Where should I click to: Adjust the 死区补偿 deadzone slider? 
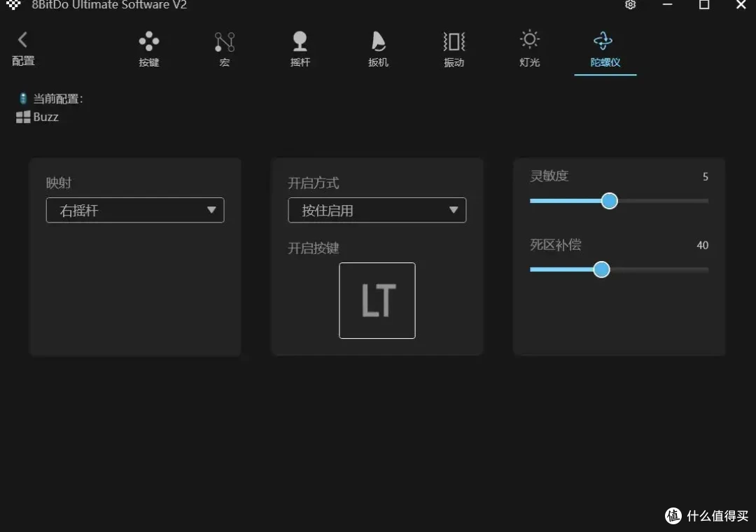[601, 269]
